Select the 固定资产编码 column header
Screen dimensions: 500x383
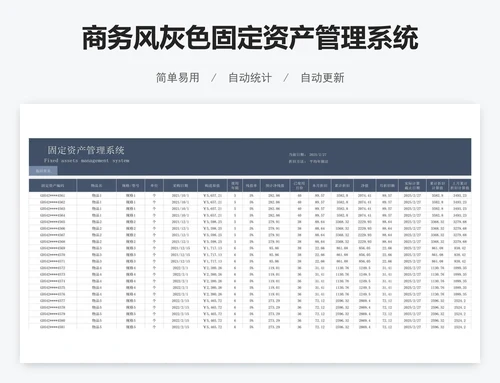(x=53, y=185)
